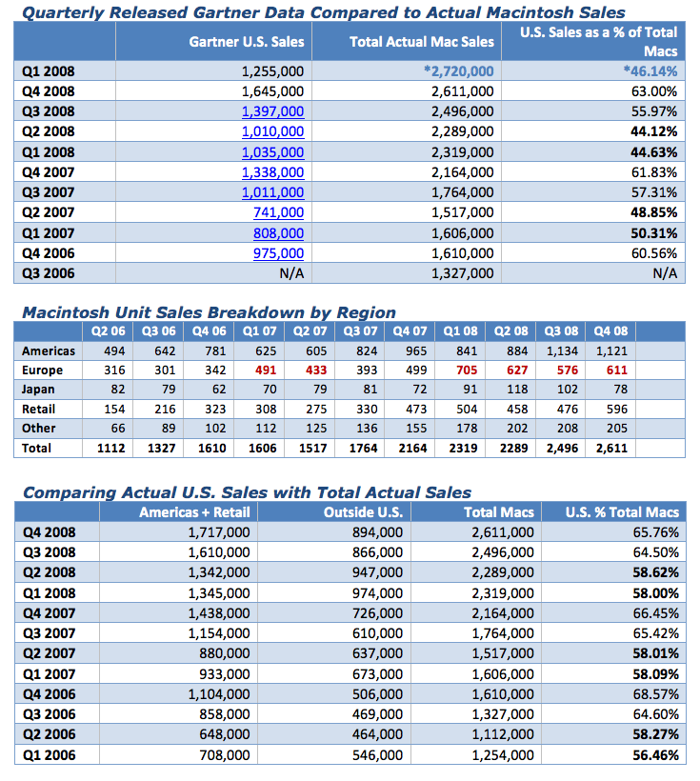Click the Q3 2006 row label in first table
This screenshot has height=781, width=700.
pyautogui.click(x=49, y=273)
